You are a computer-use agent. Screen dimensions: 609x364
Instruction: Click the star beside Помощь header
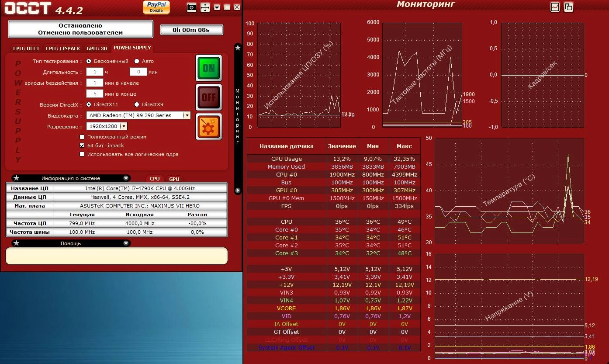pos(16,243)
